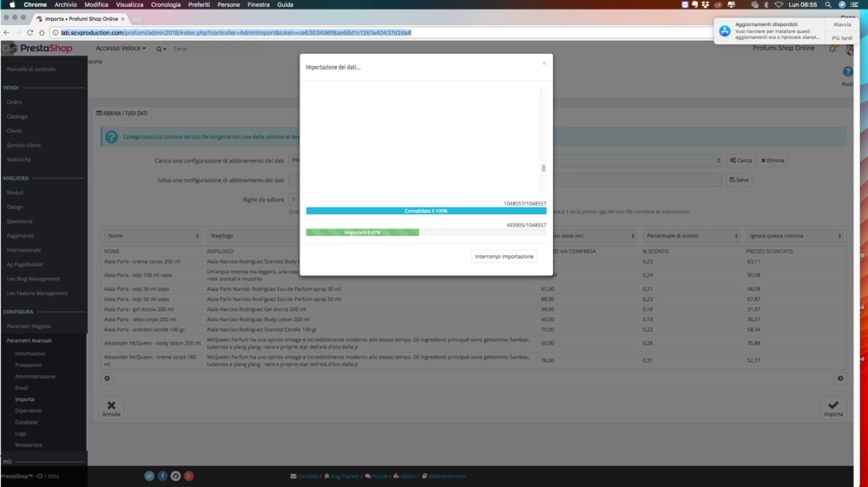This screenshot has width=868, height=487.
Task: Click the address bar URL
Action: pyautogui.click(x=236, y=33)
